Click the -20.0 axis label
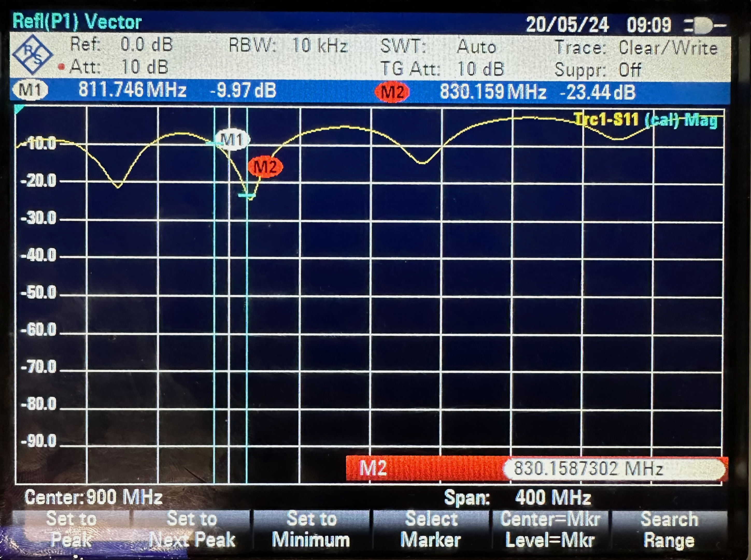Image resolution: width=751 pixels, height=560 pixels. tap(39, 181)
